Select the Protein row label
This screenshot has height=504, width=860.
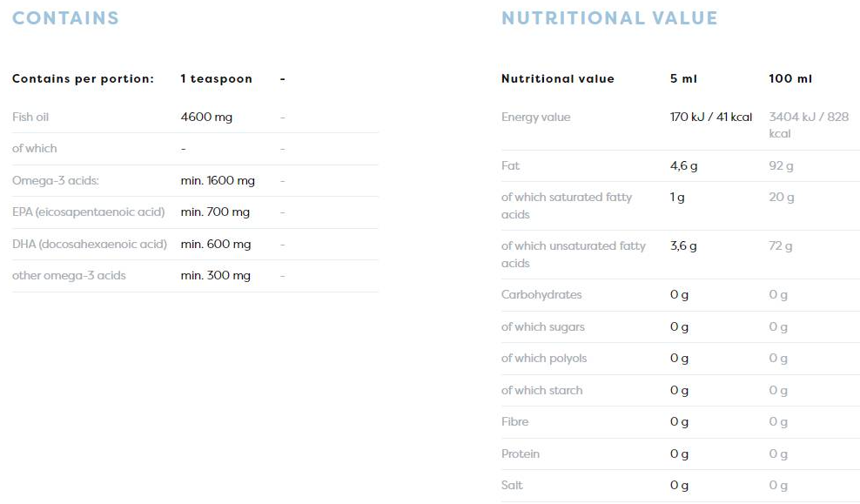[521, 454]
